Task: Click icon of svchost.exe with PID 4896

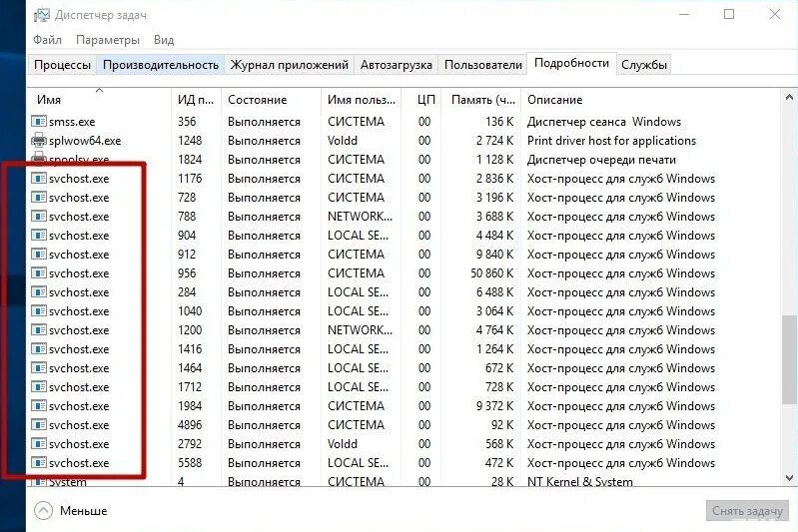Action: tap(39, 424)
